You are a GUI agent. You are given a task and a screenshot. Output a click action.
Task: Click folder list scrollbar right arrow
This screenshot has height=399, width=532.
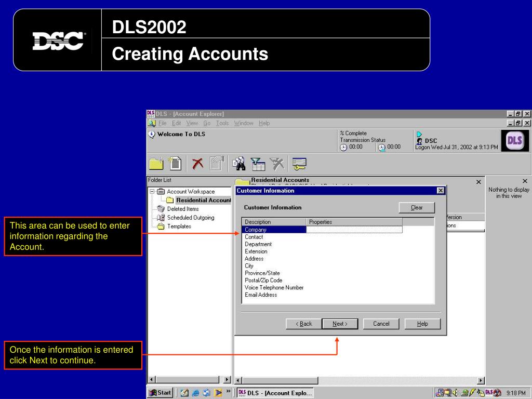(x=228, y=380)
